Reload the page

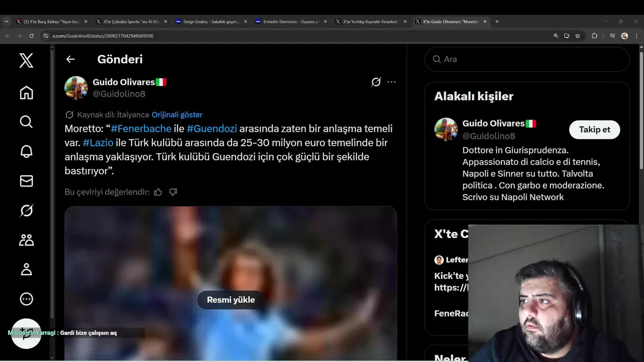tap(31, 36)
